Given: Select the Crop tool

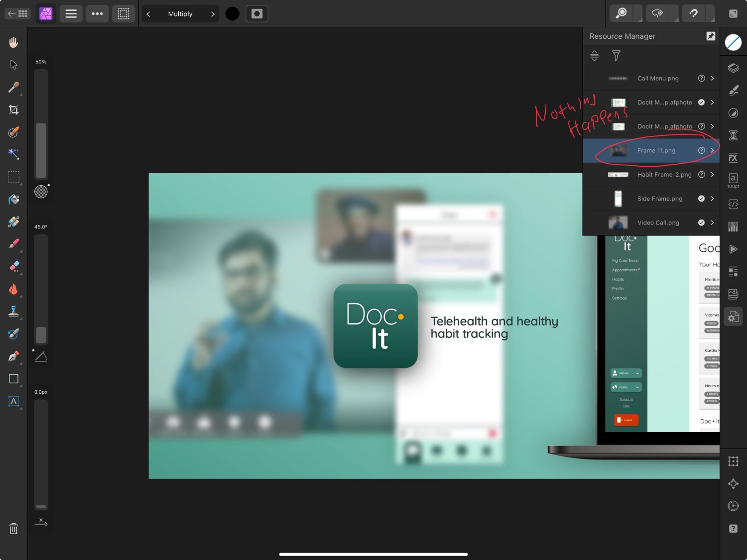Looking at the screenshot, I should tap(13, 110).
